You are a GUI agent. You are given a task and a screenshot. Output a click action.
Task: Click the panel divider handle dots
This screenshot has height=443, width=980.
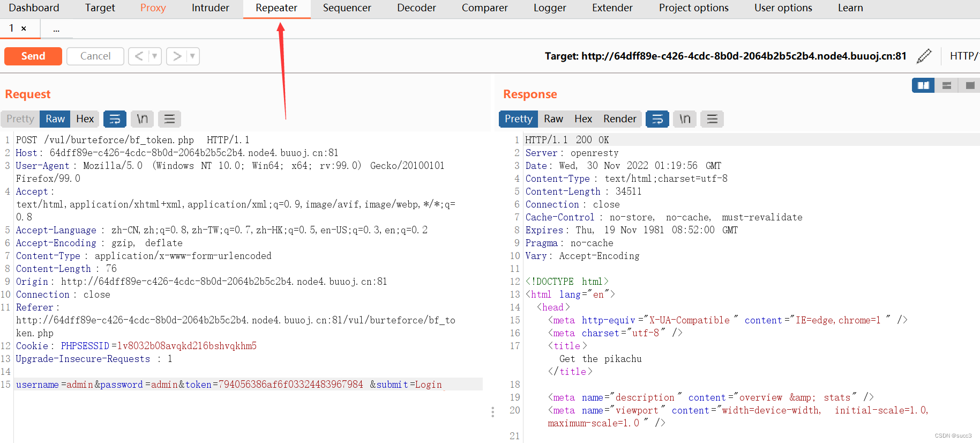492,412
